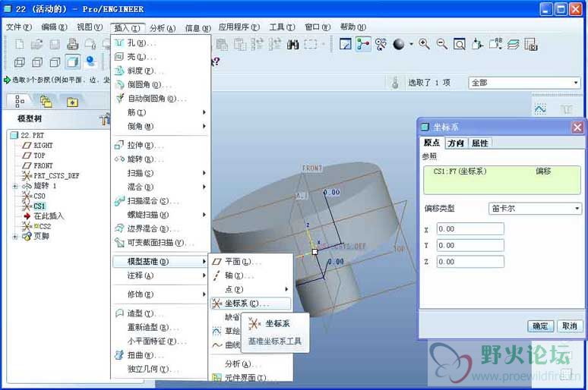Click the Y offset input field

point(470,245)
